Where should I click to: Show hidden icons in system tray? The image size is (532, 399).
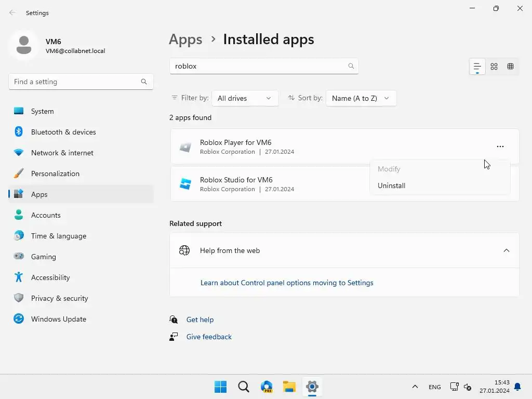click(415, 387)
